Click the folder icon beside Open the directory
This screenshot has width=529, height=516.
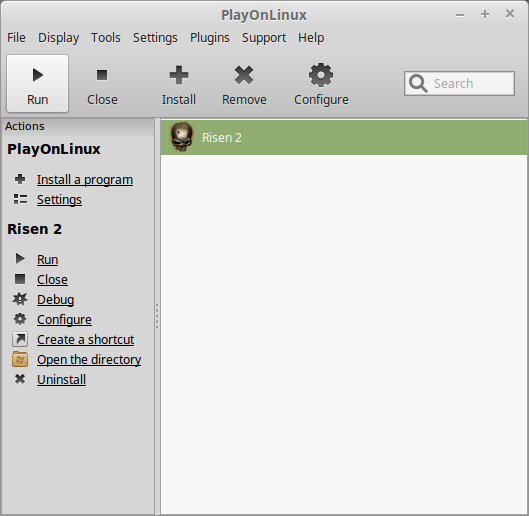tap(20, 359)
